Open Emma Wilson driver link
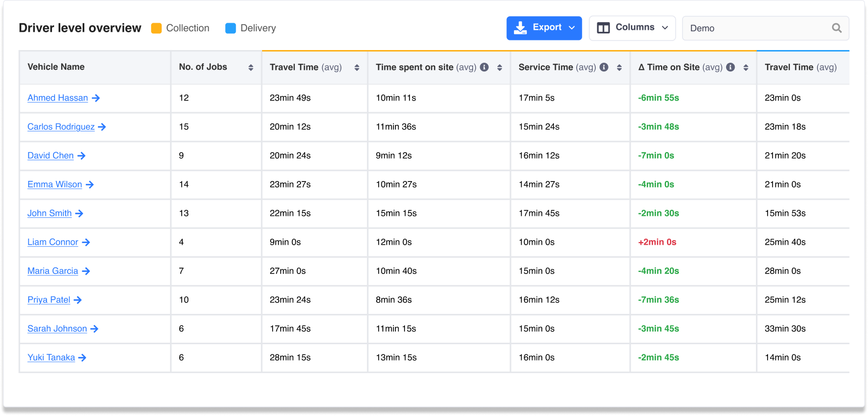This screenshot has width=868, height=416. (x=55, y=184)
